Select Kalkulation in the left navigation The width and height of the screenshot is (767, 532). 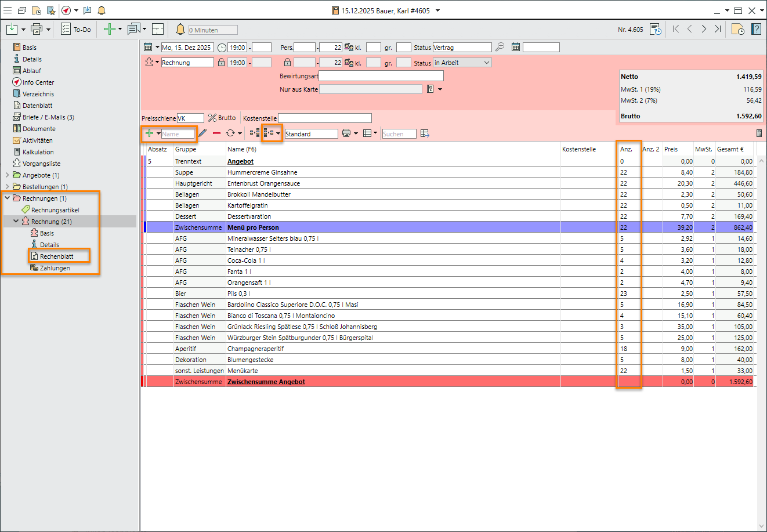(38, 152)
